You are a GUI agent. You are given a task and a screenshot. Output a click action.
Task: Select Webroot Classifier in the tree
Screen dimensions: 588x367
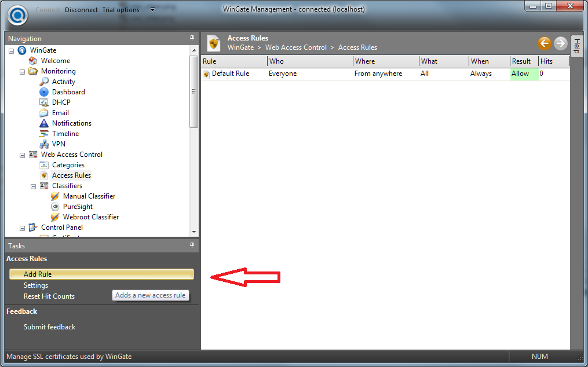click(91, 217)
